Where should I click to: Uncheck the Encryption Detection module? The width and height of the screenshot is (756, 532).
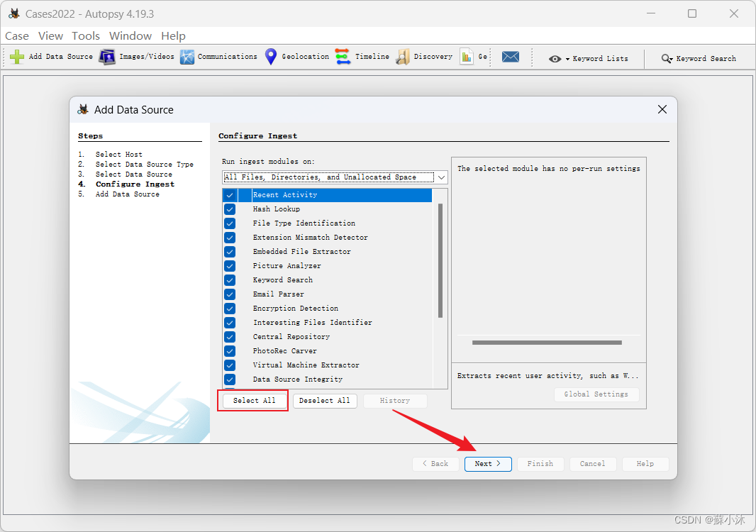[x=230, y=309]
